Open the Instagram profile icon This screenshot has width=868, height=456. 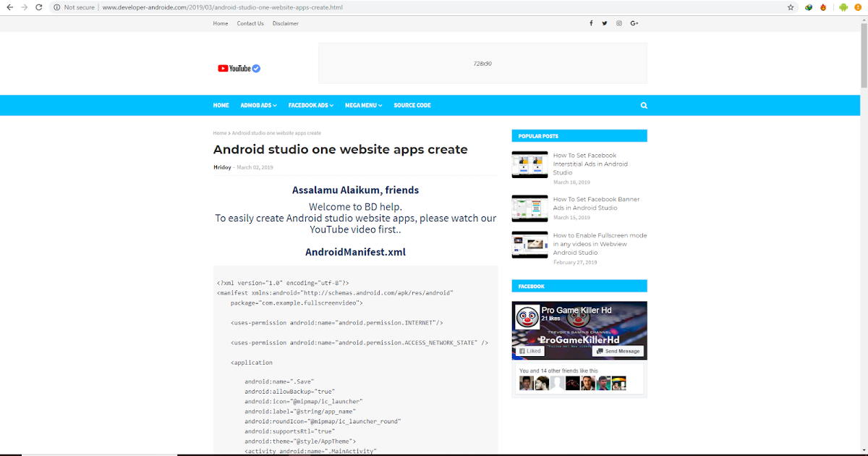pos(619,22)
